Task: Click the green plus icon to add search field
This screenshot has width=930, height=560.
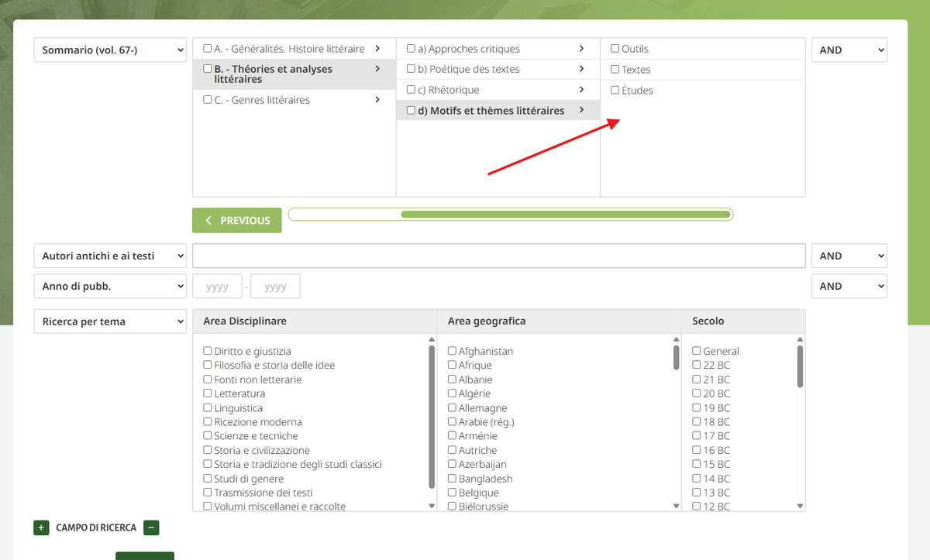Action: 41,527
